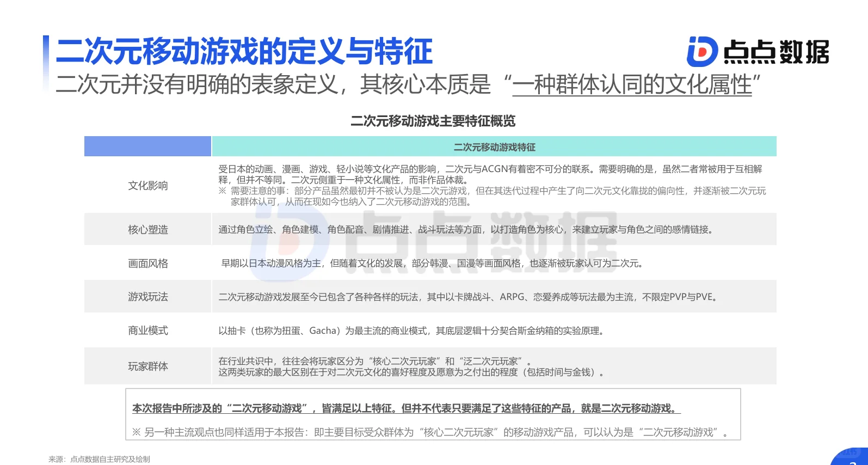Click the 点点数据 brand name text

coord(777,52)
